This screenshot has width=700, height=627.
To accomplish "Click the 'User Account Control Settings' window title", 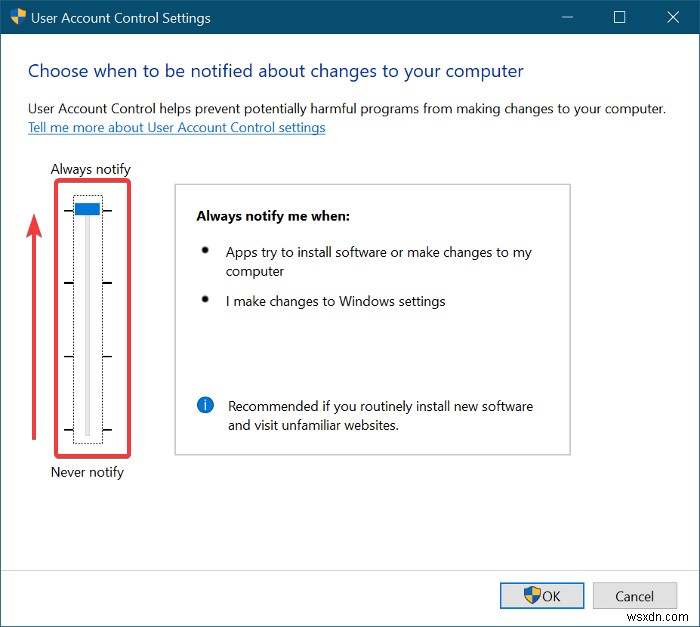I will click(x=121, y=18).
